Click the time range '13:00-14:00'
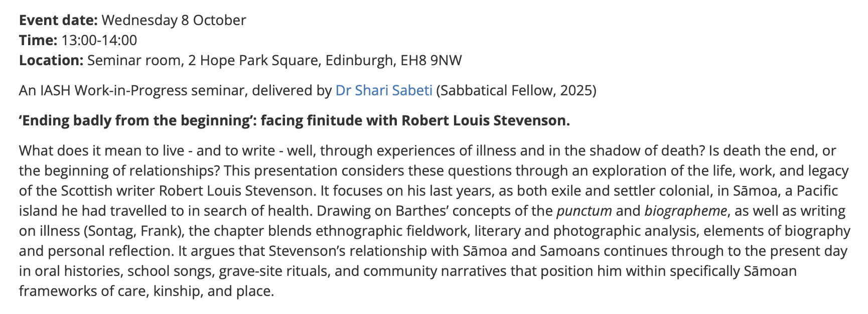Image resolution: width=868 pixels, height=314 pixels. click(99, 40)
